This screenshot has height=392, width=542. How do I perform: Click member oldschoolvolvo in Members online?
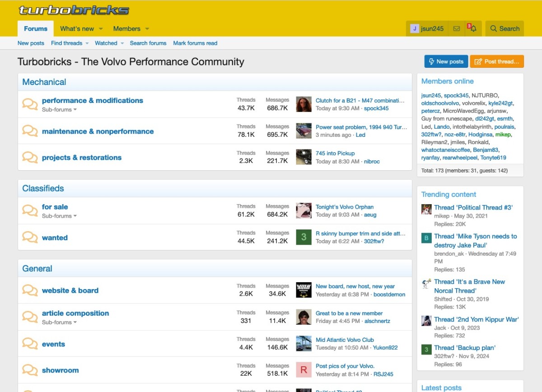tap(440, 103)
